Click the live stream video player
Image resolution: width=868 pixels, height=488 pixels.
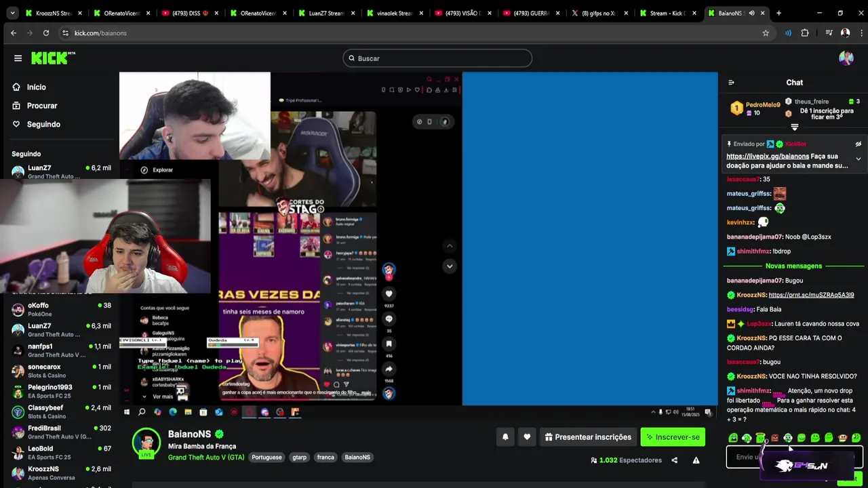coord(418,239)
